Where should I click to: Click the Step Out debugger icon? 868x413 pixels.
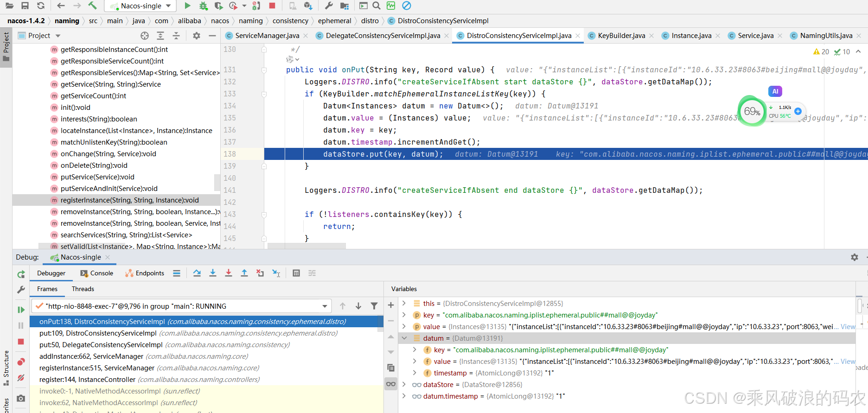244,273
